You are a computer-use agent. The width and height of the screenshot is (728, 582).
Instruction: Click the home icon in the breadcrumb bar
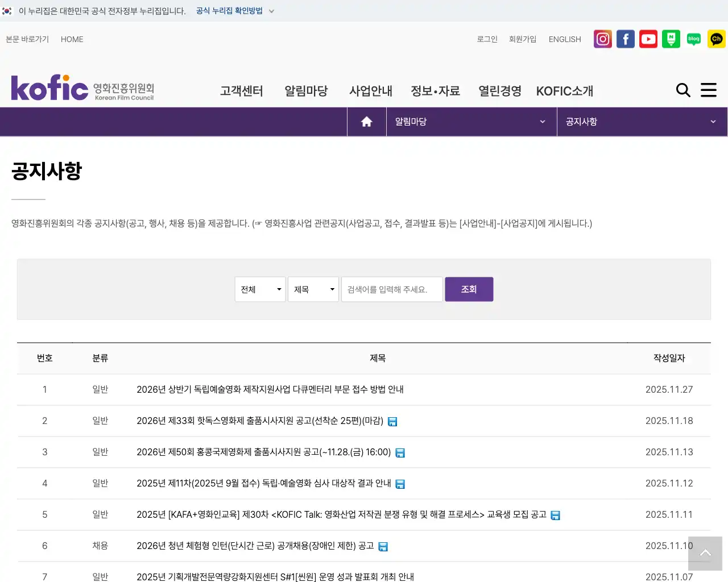(366, 121)
